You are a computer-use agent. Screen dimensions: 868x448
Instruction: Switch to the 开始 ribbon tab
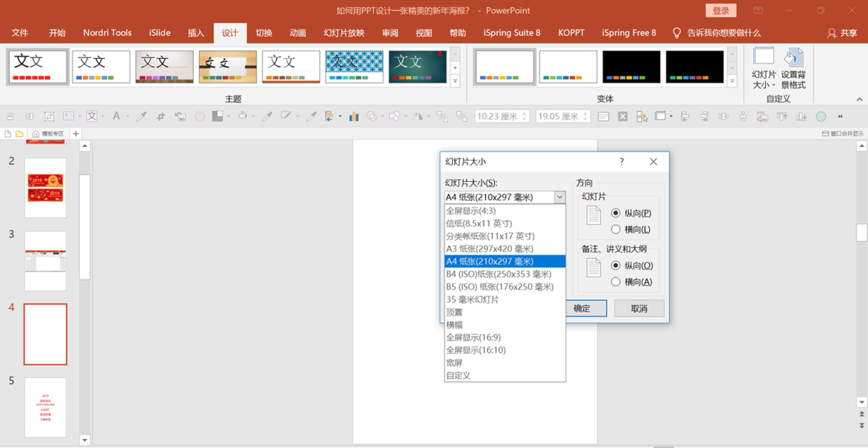coord(57,33)
